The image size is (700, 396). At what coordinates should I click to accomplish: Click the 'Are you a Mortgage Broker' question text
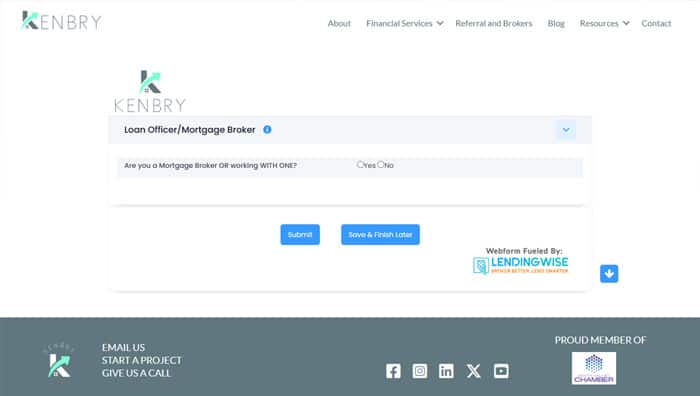point(210,166)
